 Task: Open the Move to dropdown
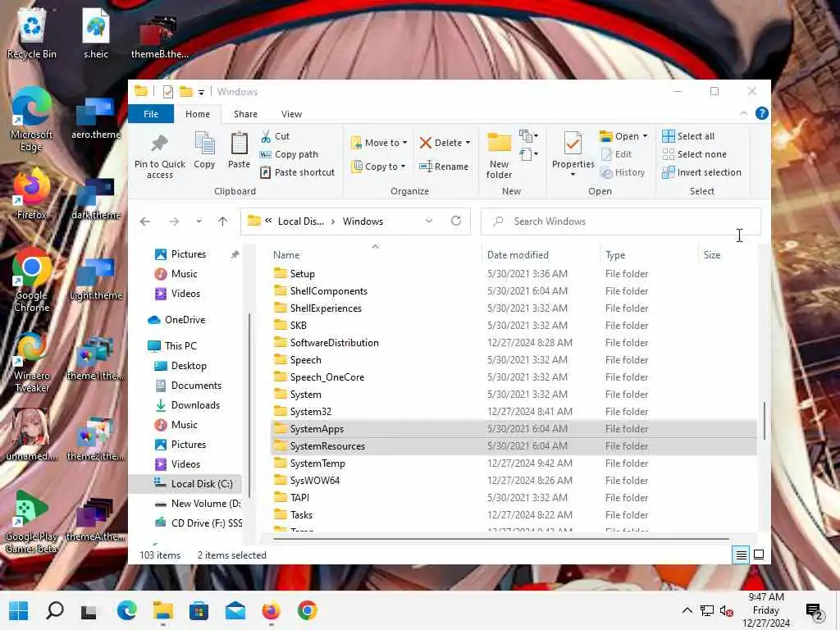coord(379,143)
